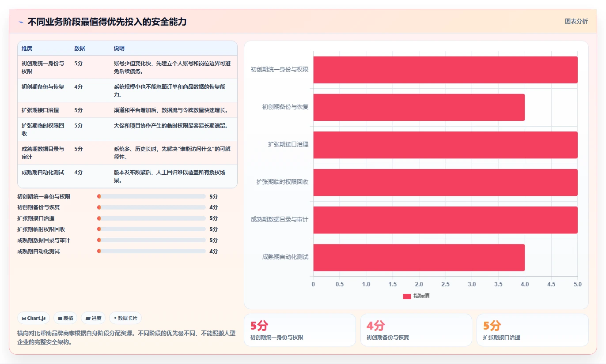Open the 5分 初创期统一身份与权限 data card
606x364 pixels.
pos(300,330)
